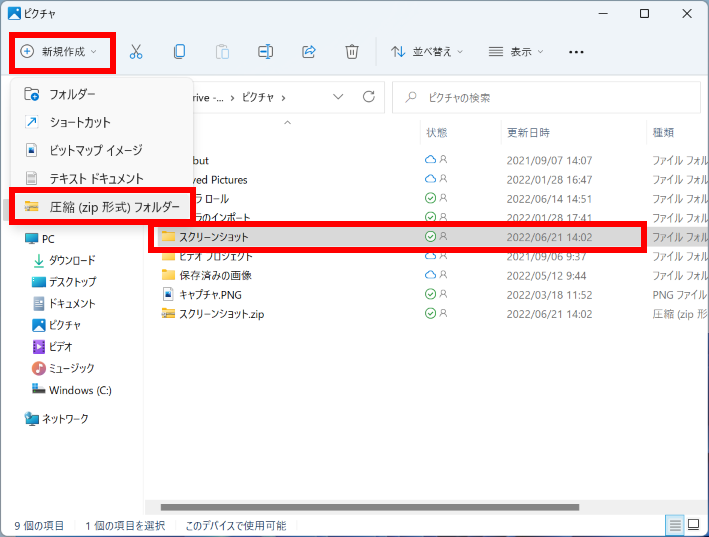Click the ミュージック music note icon

(x=39, y=368)
